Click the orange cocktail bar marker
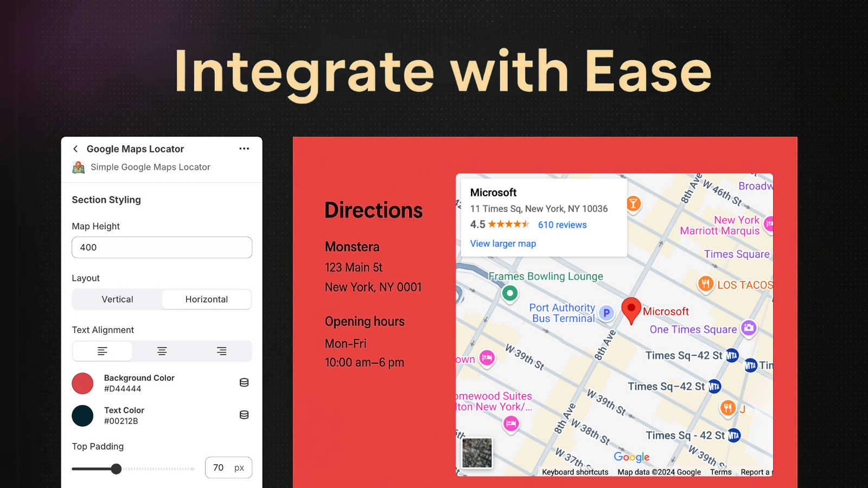This screenshot has width=868, height=488. tap(633, 204)
